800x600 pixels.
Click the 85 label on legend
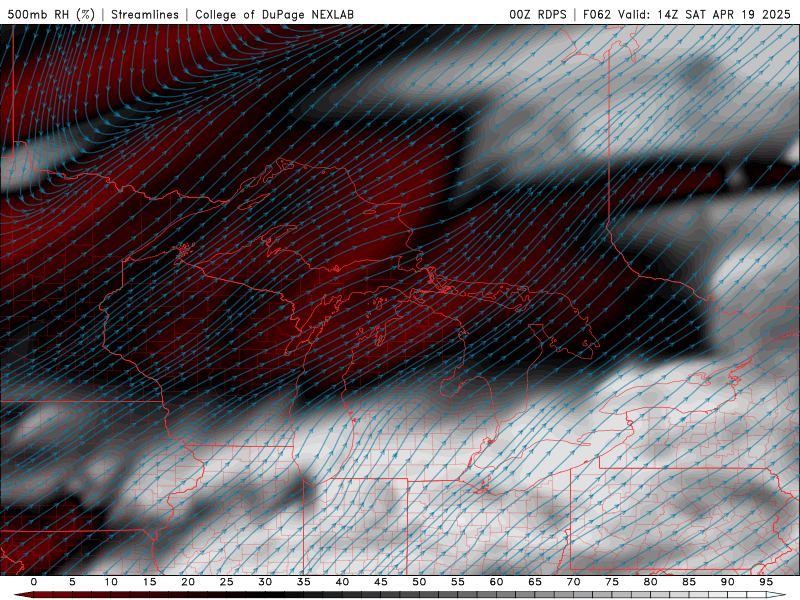pos(689,582)
